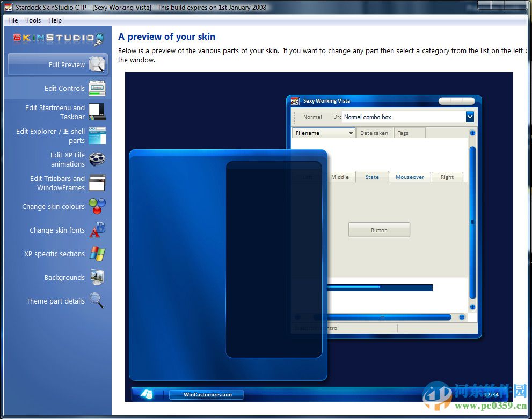Click the Start orb in preview taskbar
Image resolution: width=532 pixels, height=419 pixels.
[x=147, y=394]
